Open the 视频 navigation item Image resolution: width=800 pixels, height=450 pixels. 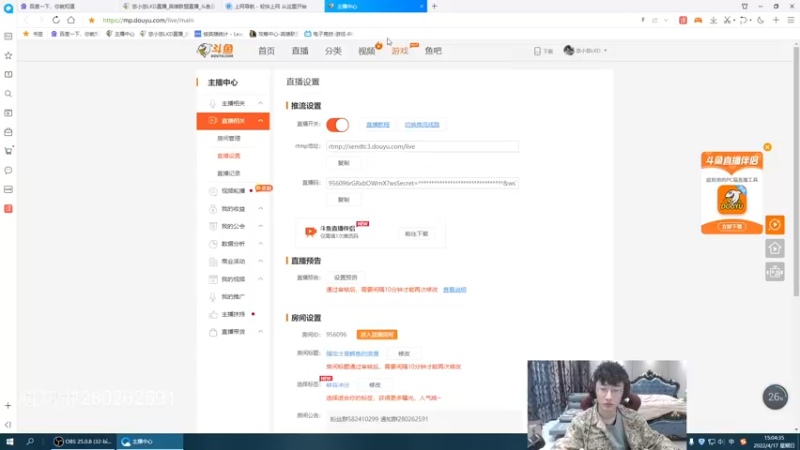[x=366, y=51]
